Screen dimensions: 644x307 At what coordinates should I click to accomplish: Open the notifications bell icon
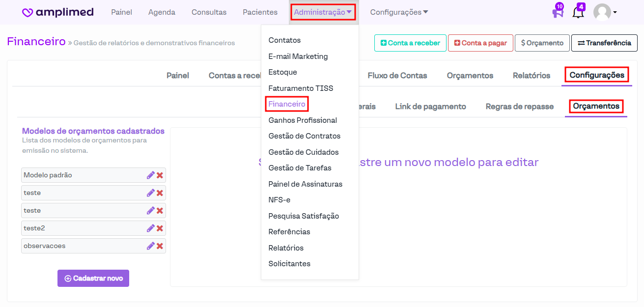[x=578, y=12]
